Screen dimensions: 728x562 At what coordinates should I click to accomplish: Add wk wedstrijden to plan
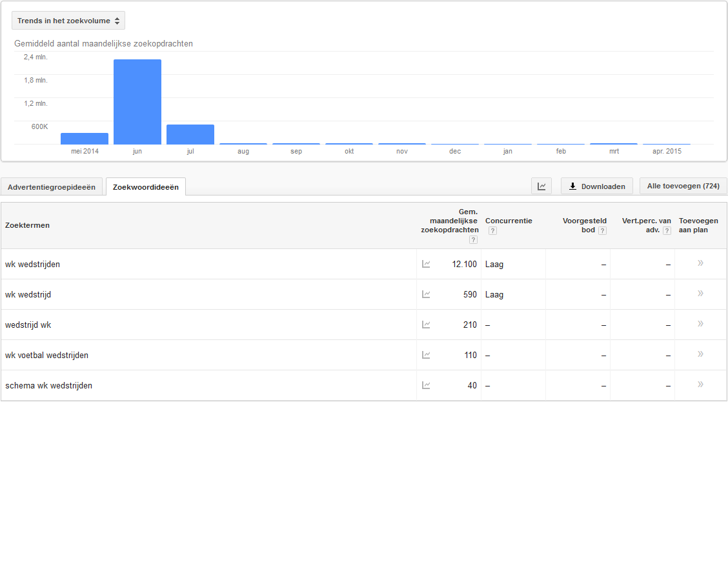[x=701, y=263]
